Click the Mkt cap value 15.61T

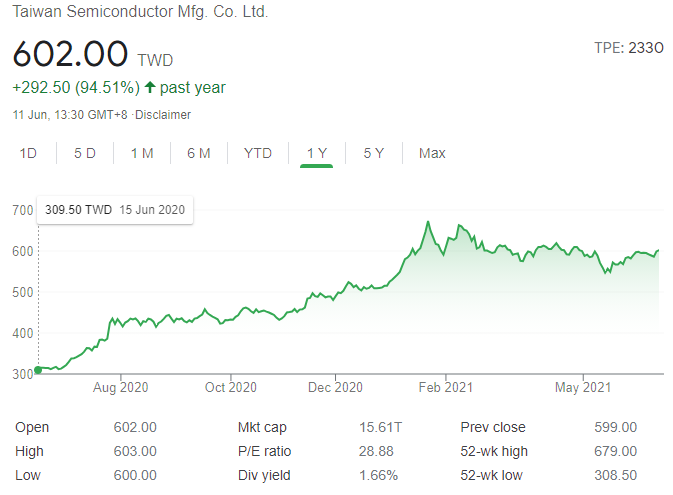pyautogui.click(x=380, y=427)
